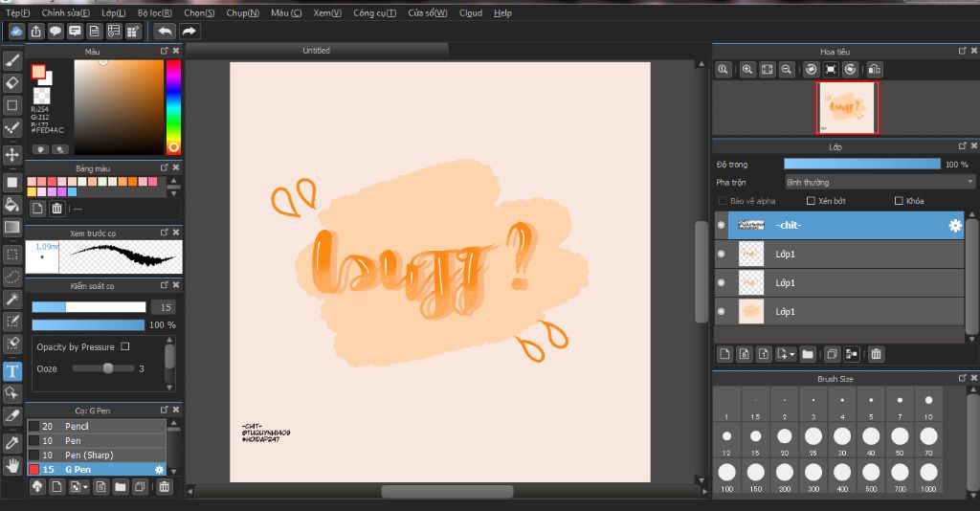The image size is (980, 511).
Task: Select the Pencil brush in list
Action: click(x=97, y=426)
